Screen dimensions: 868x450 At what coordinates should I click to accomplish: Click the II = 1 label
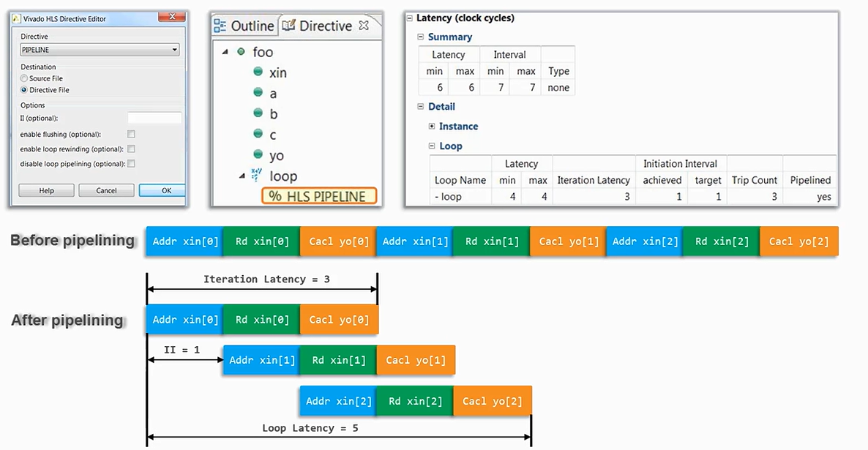click(182, 350)
